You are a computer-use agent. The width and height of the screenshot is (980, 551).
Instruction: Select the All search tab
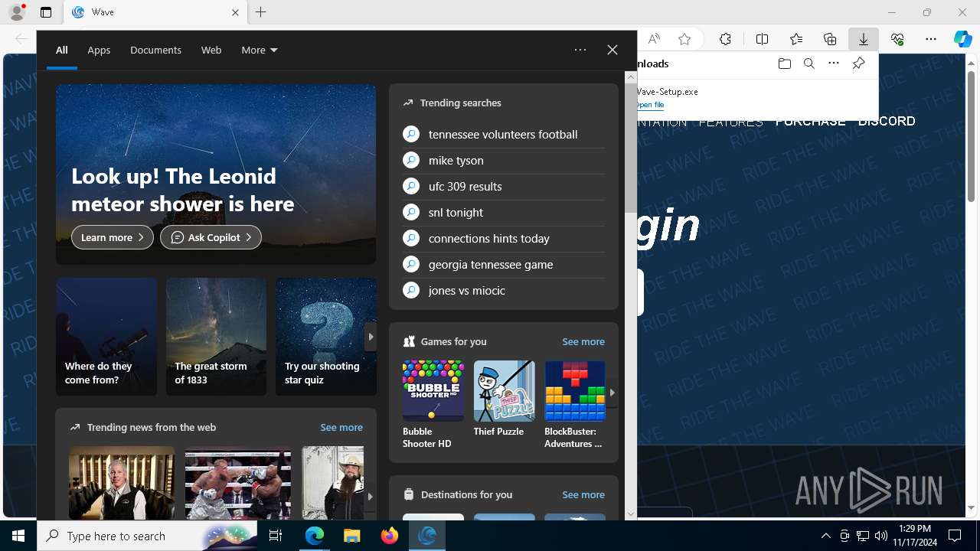point(62,50)
